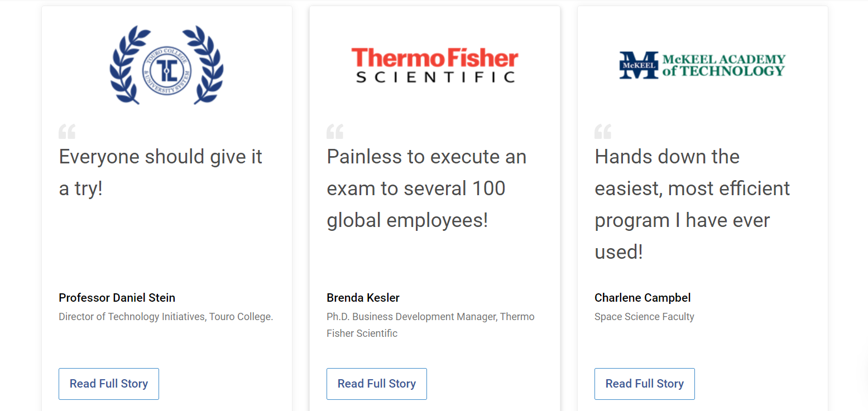Viewport: 868px width, 411px height.
Task: Open Read Full Story for Professor Daniel Stein
Action: click(x=109, y=384)
